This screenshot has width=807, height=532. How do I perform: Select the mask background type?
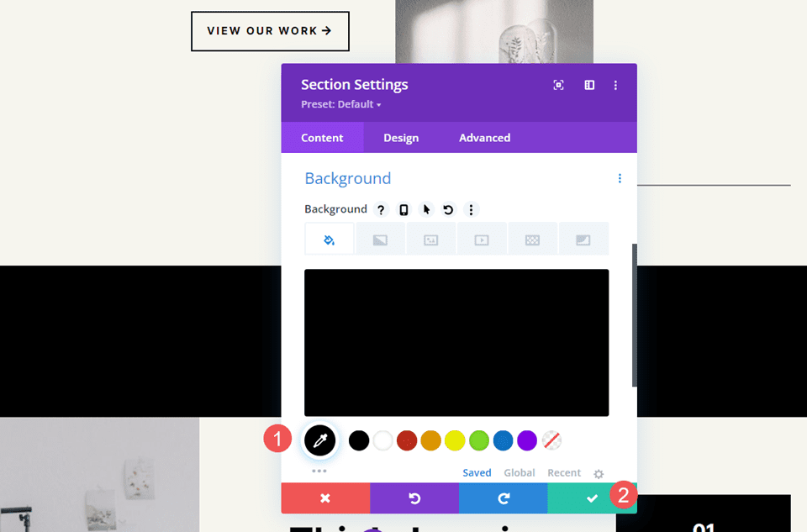[584, 239]
